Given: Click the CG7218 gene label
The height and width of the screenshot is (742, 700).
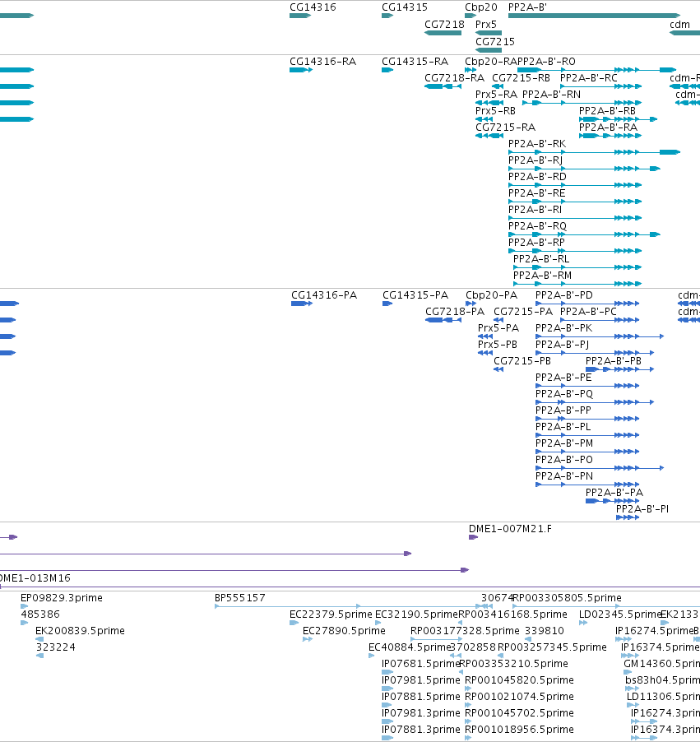Looking at the screenshot, I should 444,25.
